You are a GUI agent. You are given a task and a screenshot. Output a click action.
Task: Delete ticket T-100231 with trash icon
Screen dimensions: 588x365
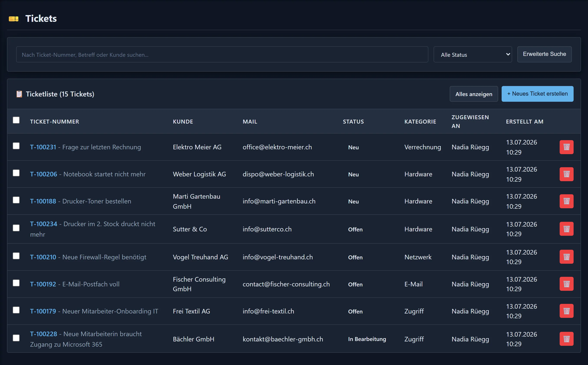click(x=566, y=147)
